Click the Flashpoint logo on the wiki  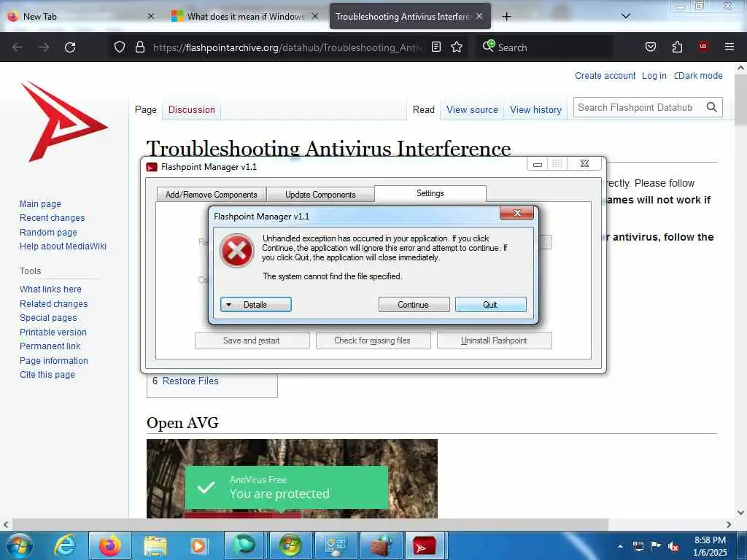(x=63, y=122)
